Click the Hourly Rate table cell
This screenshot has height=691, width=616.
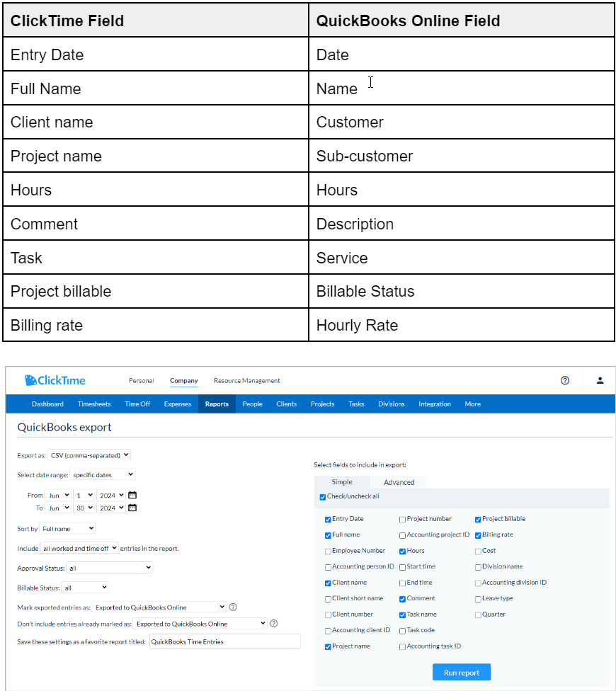pyautogui.click(x=462, y=325)
